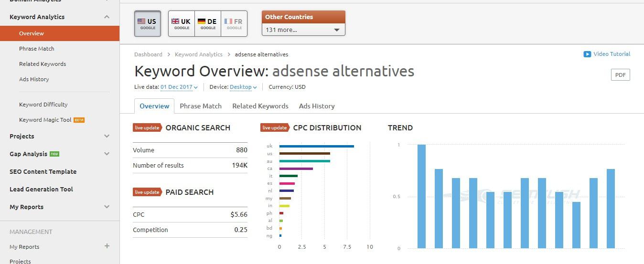Export the report with the PDF button
The width and height of the screenshot is (644, 264).
point(620,75)
